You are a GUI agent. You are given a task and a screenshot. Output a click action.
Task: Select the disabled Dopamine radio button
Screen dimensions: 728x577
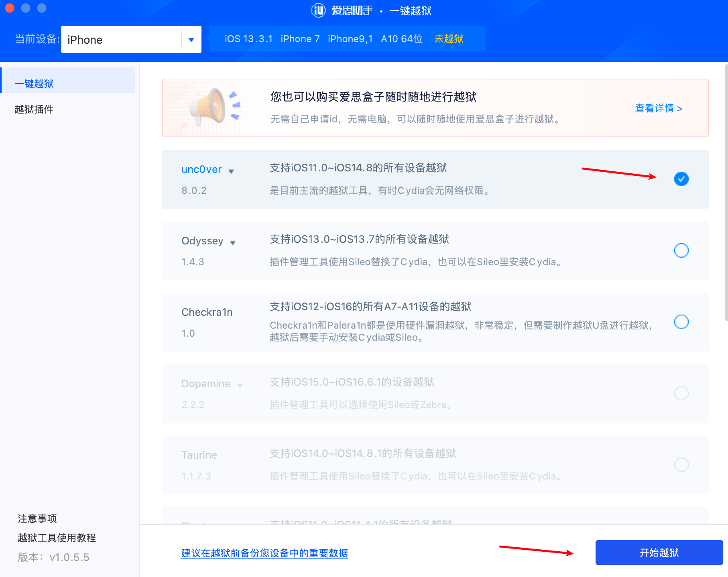(x=681, y=393)
